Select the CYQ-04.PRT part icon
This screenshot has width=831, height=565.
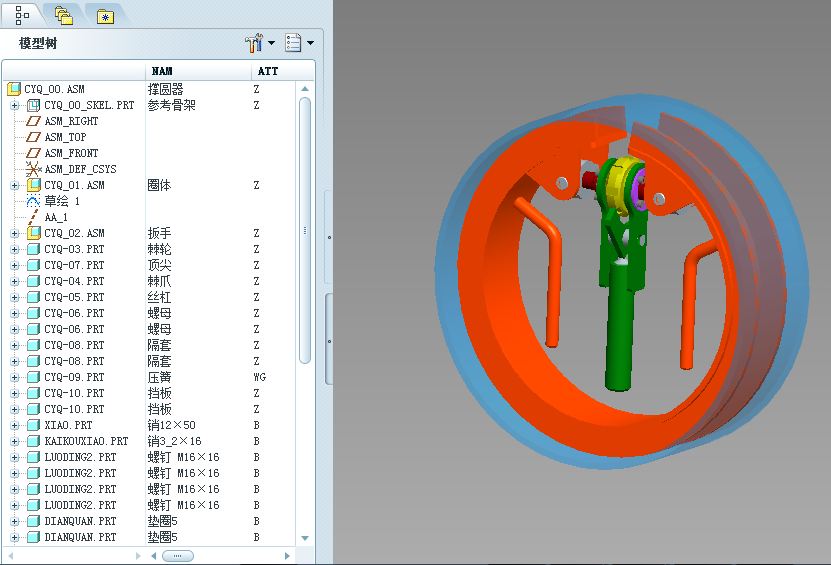[34, 281]
